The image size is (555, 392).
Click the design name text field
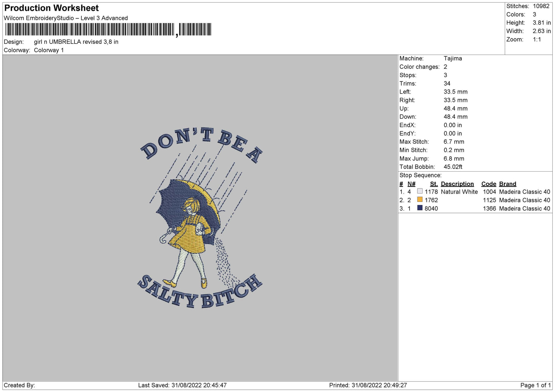click(x=76, y=42)
